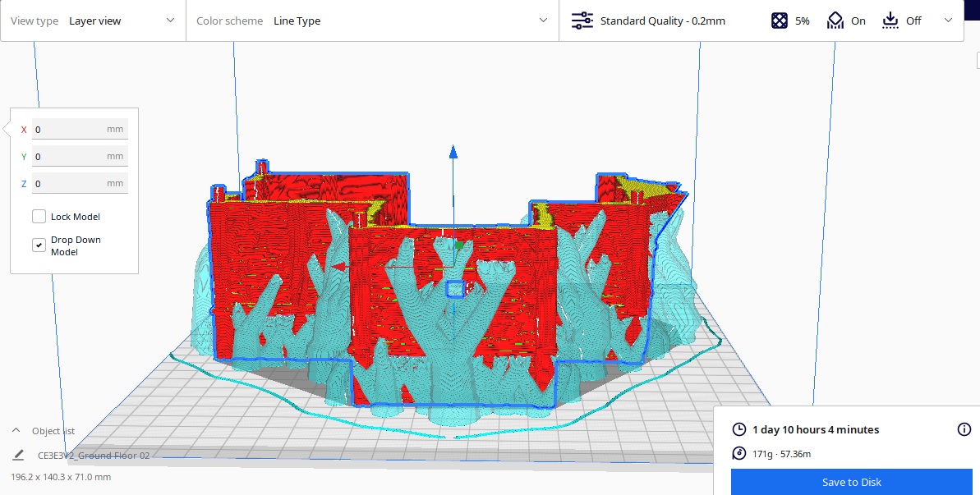Click the X position input field
Viewport: 980px width, 495px height.
(80, 129)
